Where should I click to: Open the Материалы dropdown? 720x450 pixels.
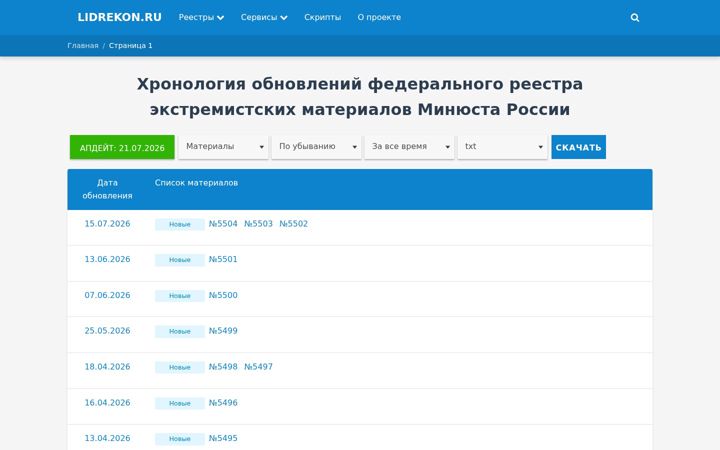[x=223, y=146]
